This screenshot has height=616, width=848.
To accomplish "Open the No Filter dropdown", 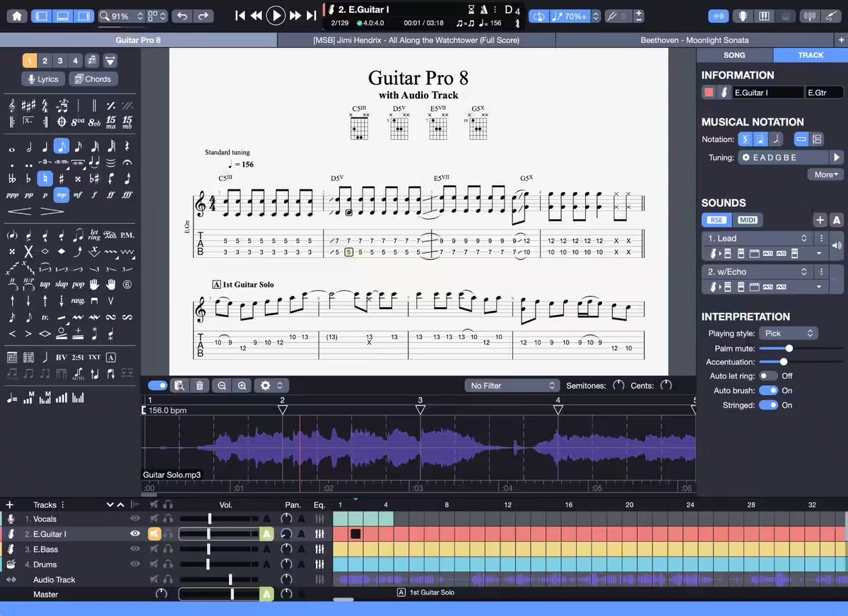I will [x=512, y=386].
